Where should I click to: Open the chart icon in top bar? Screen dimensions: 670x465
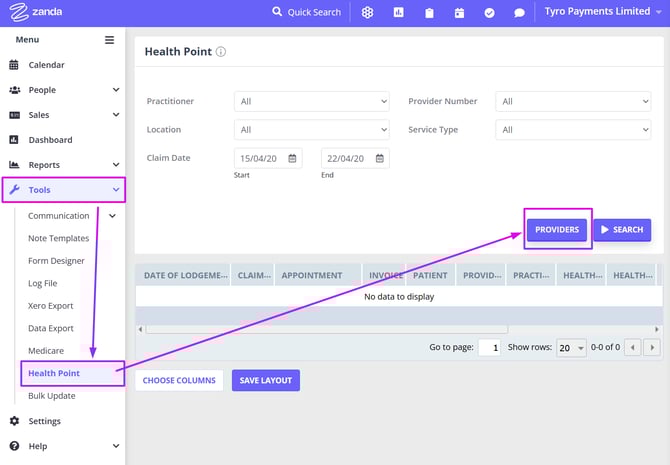(x=399, y=13)
